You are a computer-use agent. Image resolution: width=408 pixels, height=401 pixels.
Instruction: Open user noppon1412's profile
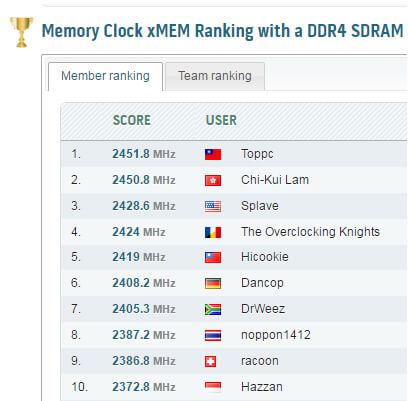point(276,335)
